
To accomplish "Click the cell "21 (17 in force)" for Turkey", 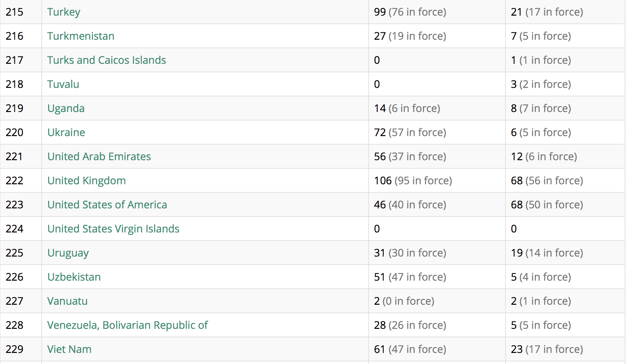I will (565, 12).
